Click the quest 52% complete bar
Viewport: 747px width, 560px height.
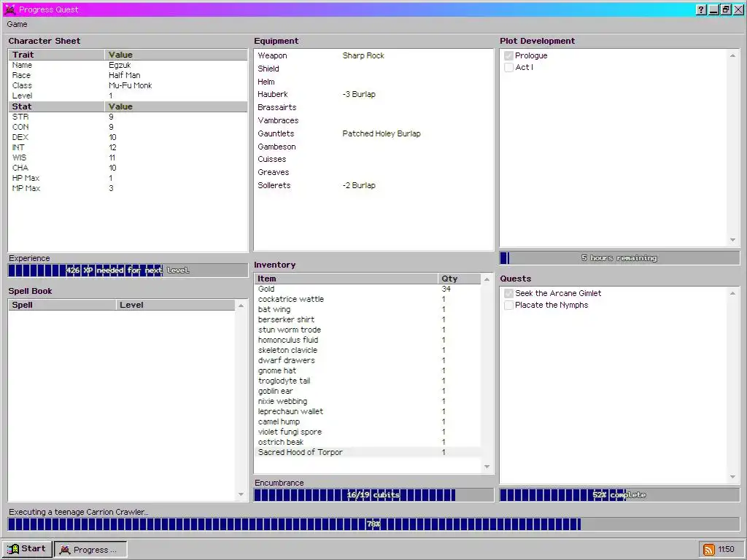619,495
